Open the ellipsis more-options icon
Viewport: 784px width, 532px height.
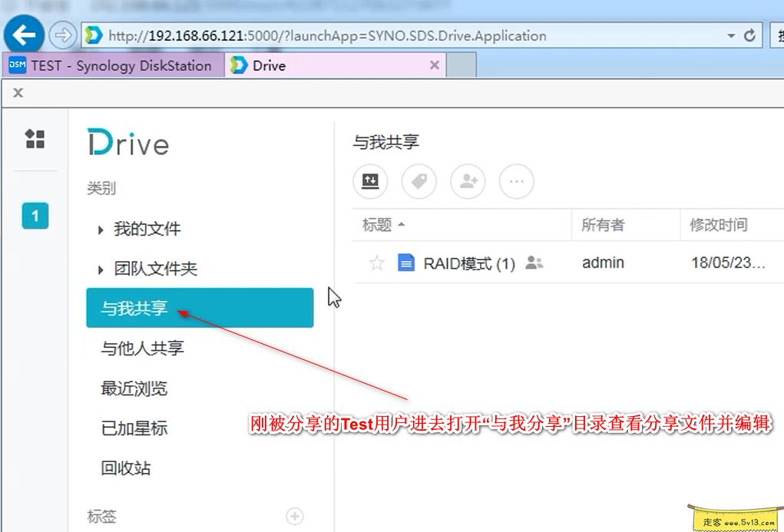516,181
